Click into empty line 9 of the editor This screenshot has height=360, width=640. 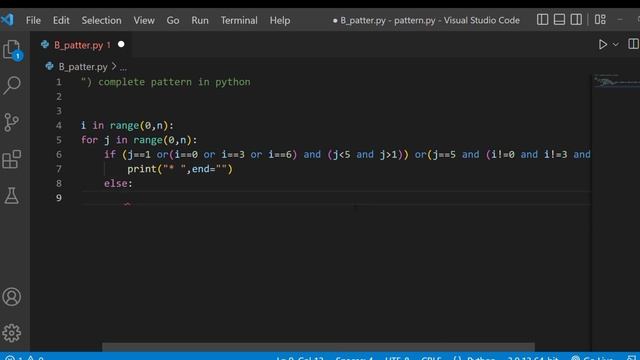click(336, 198)
